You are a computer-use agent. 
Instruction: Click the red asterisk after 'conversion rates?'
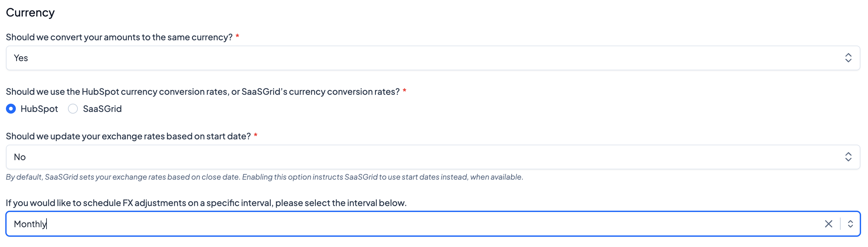tap(404, 91)
